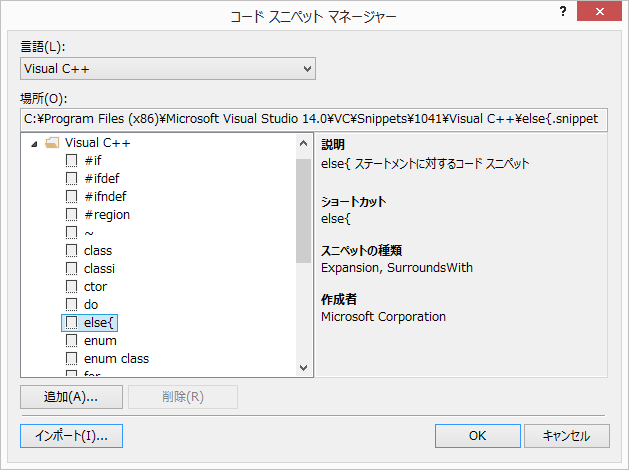Click the #ifndef snippet file icon

click(71, 197)
